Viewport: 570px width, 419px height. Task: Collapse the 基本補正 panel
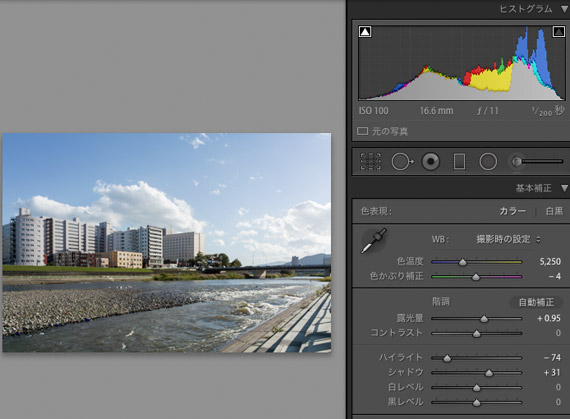[x=565, y=188]
